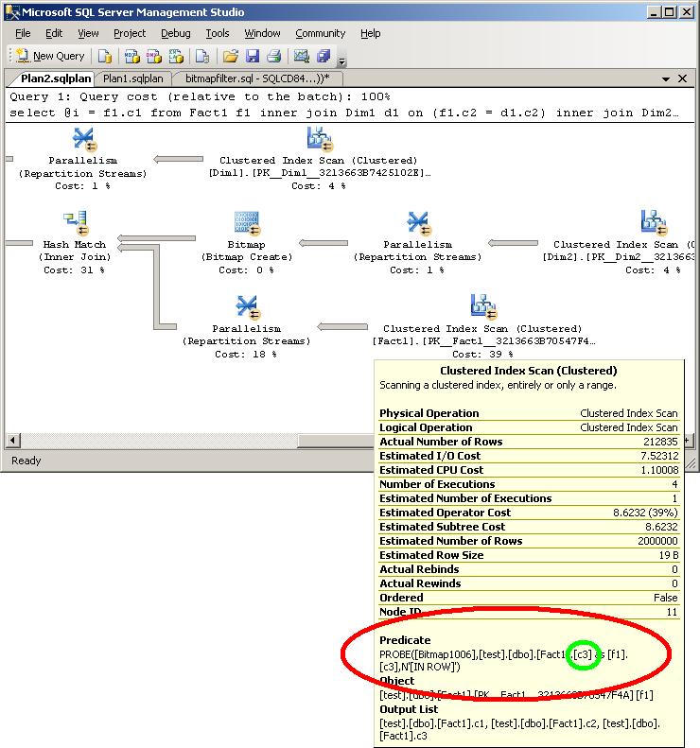Click the horizontal scrollbar left arrow
Screen dimensions: 700x748
(x=13, y=441)
